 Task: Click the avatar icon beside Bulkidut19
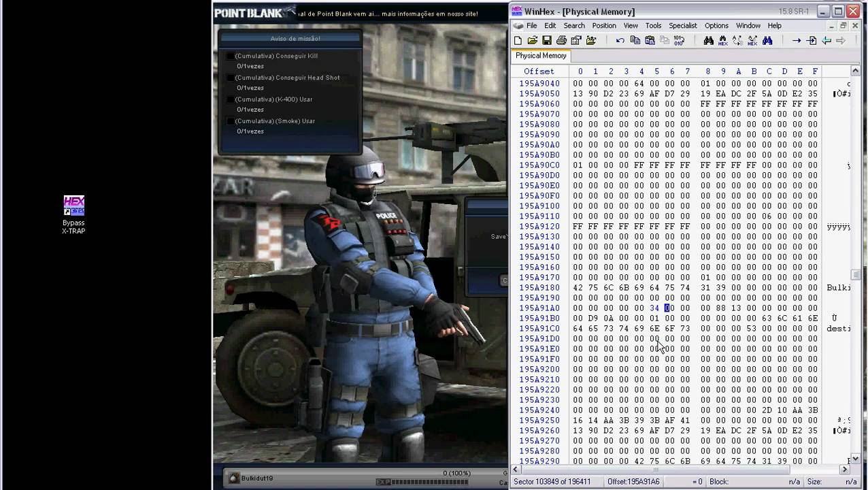point(233,478)
